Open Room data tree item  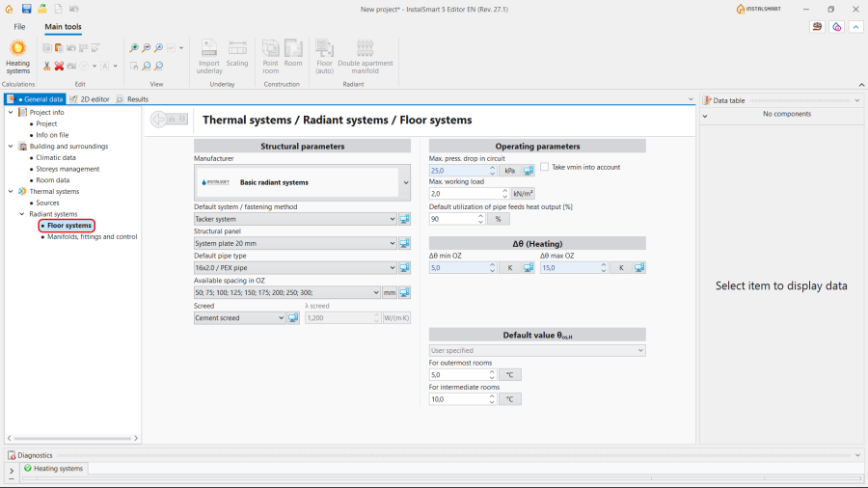(53, 180)
